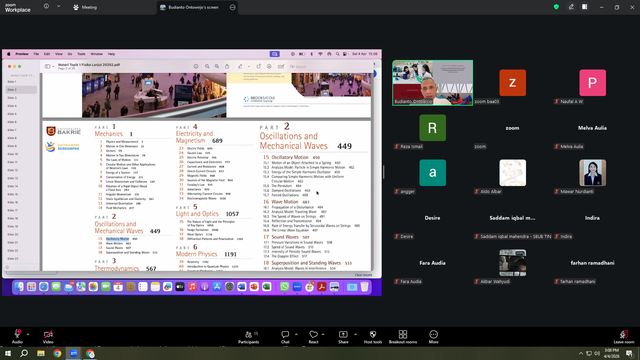Select angger participant avatar a
Viewport: 640px width, 360px height.
(x=432, y=173)
